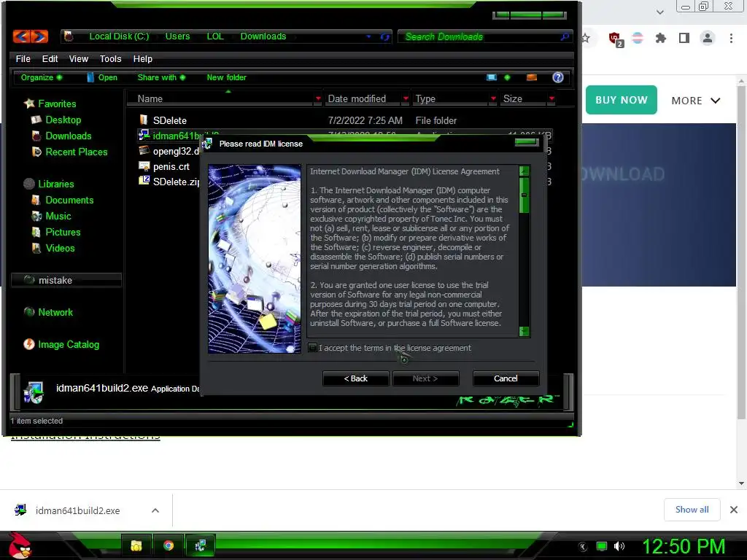The height and width of the screenshot is (560, 747).
Task: Show hidden tray icons arrow
Action: click(x=583, y=547)
